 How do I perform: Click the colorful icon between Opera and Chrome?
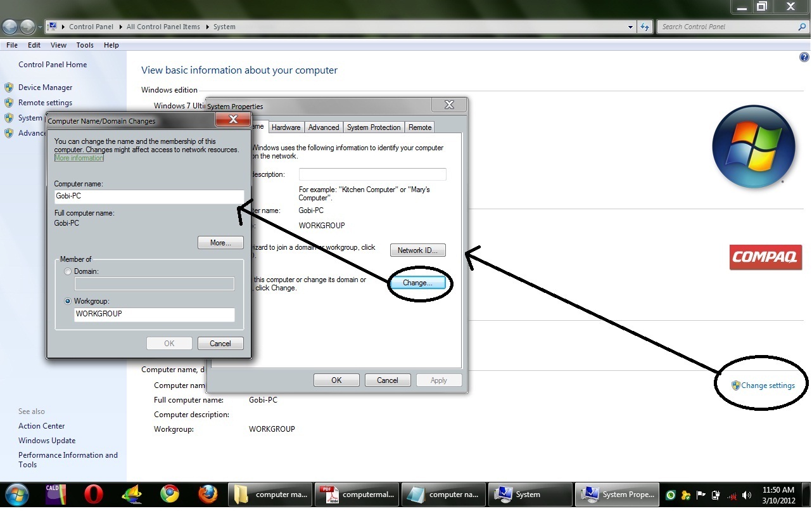(132, 495)
